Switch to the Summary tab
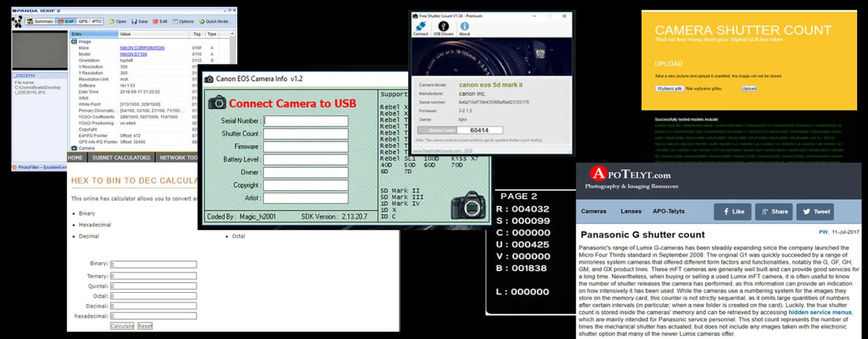868x339 pixels. tap(41, 22)
